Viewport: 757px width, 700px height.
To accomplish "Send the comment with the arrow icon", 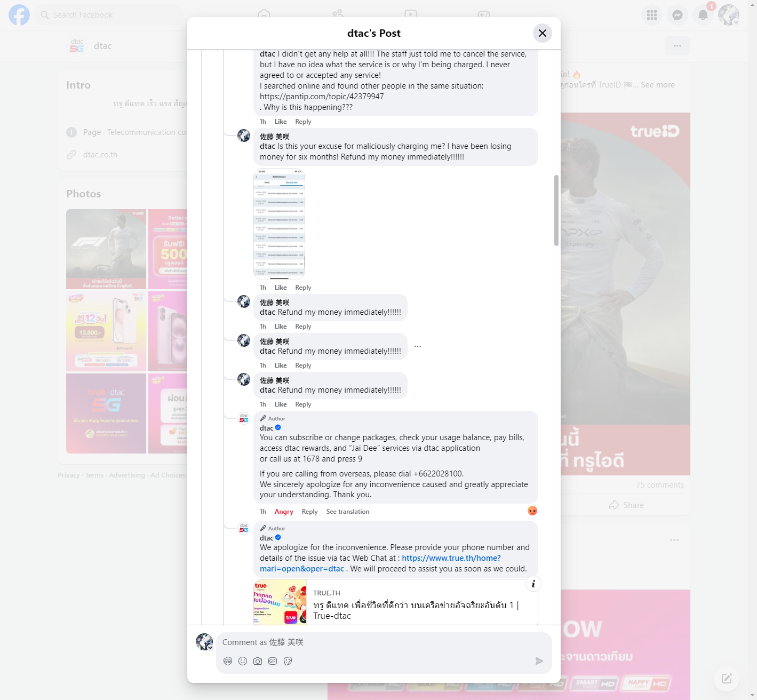I will tap(539, 661).
